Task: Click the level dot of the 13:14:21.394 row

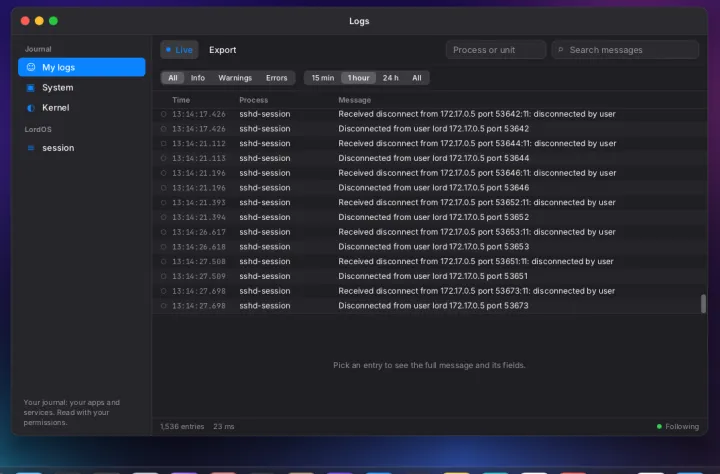Action: pyautogui.click(x=163, y=217)
